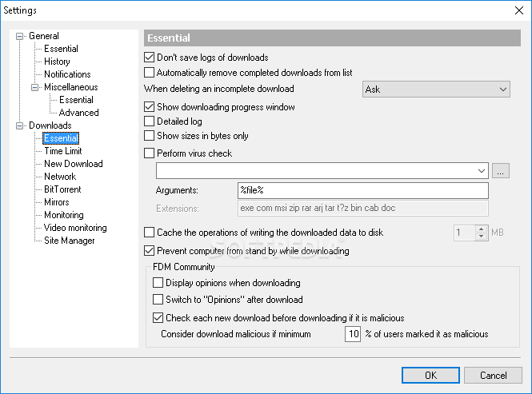
Task: Click the Arguments input field
Action: tap(363, 190)
